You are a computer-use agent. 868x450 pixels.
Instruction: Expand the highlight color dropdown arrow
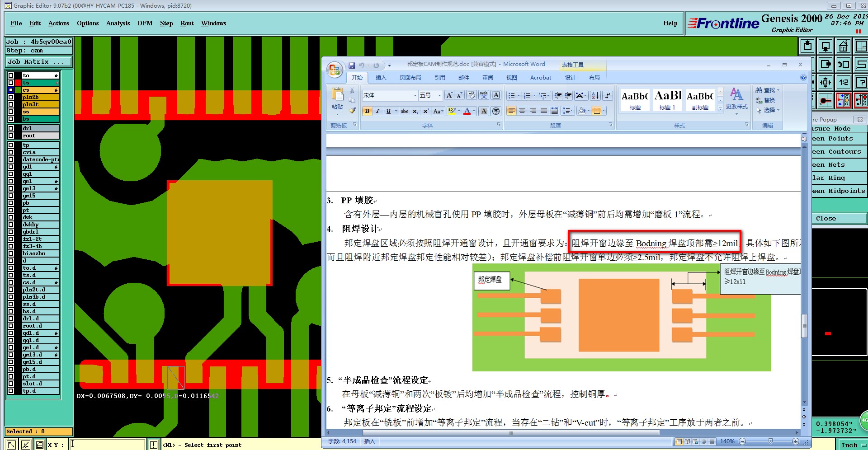coord(459,111)
